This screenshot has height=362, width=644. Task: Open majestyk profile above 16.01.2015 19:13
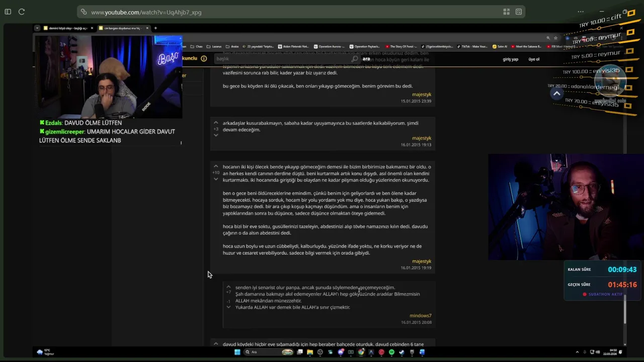tap(422, 138)
